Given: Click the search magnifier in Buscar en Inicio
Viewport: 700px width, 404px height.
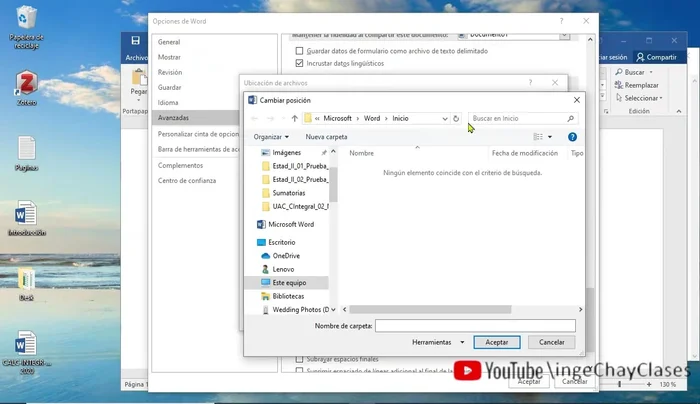Looking at the screenshot, I should click(x=570, y=118).
